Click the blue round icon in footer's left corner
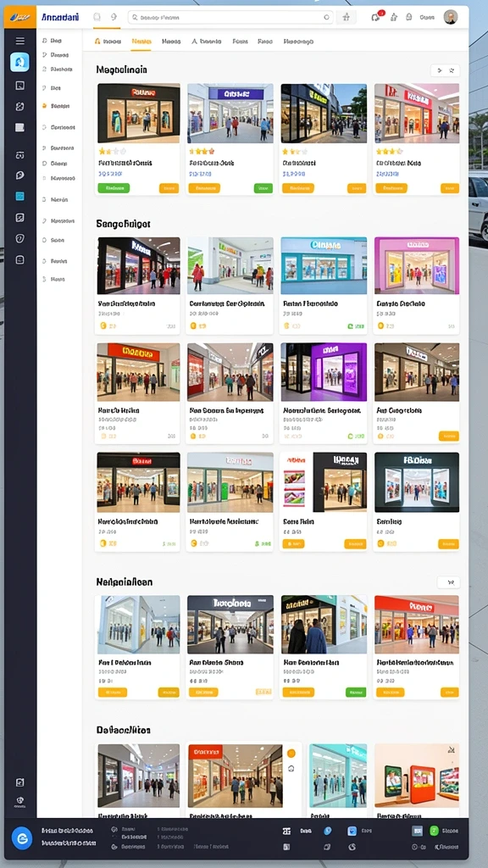 (x=22, y=838)
